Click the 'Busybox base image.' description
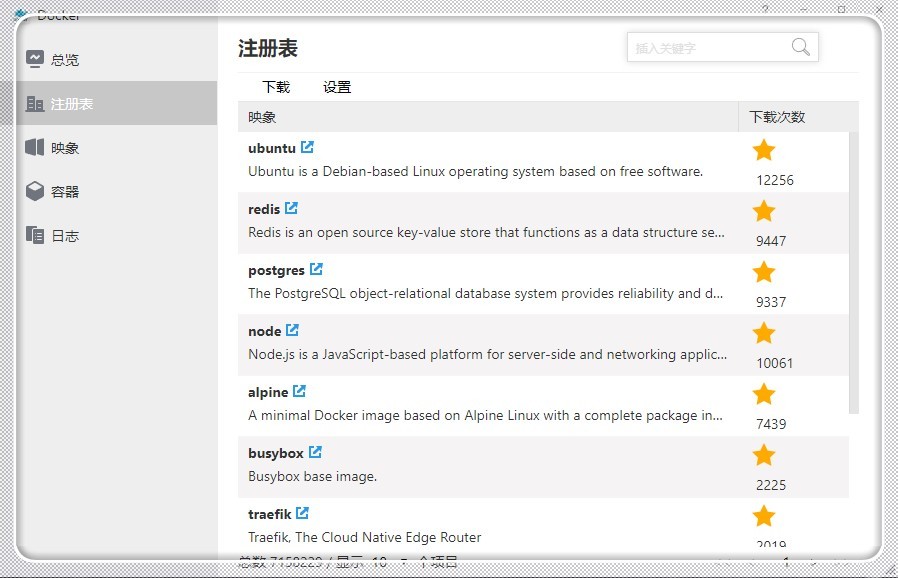 pos(313,477)
